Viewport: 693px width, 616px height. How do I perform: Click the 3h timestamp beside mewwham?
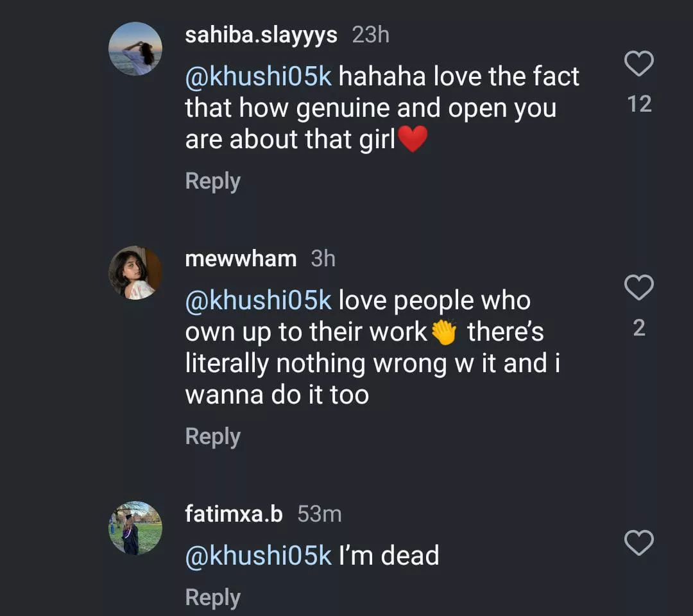point(323,259)
